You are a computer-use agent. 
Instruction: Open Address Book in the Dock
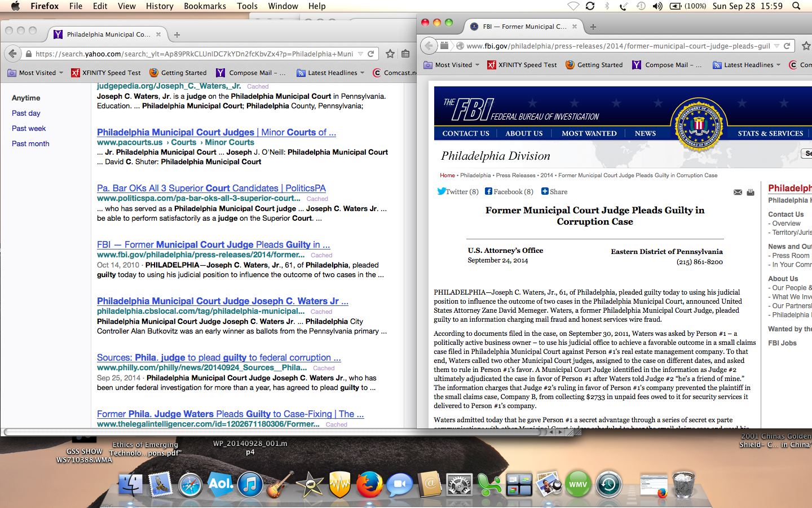430,485
